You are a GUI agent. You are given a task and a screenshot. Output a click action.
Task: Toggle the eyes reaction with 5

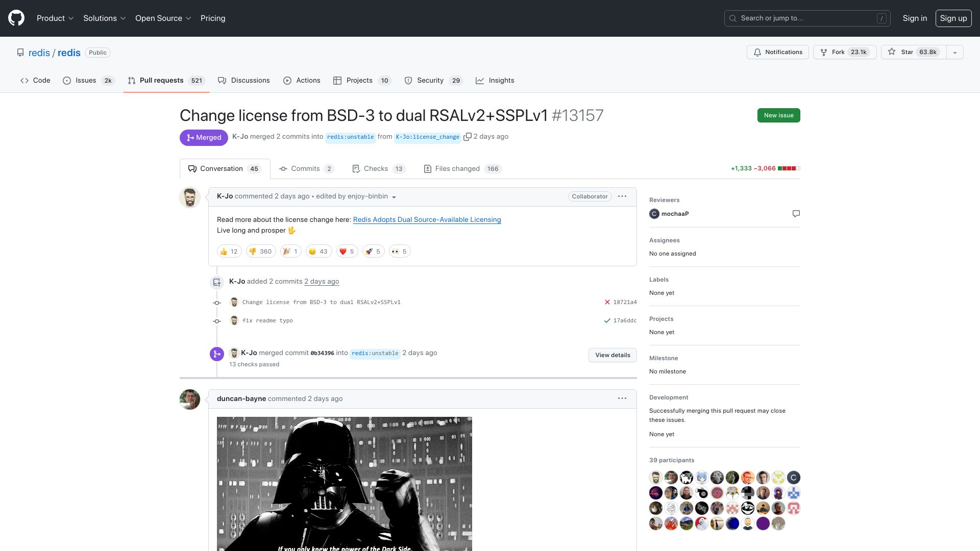click(x=400, y=252)
